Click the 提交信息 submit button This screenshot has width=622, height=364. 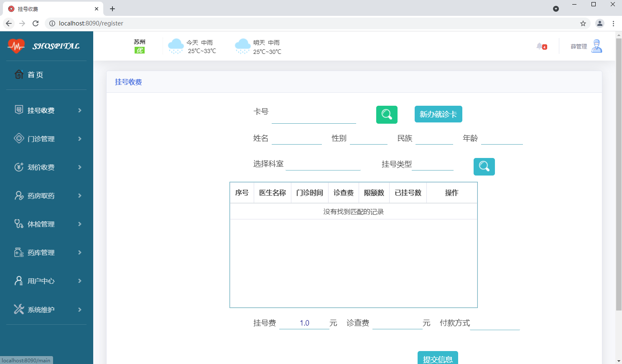click(438, 358)
